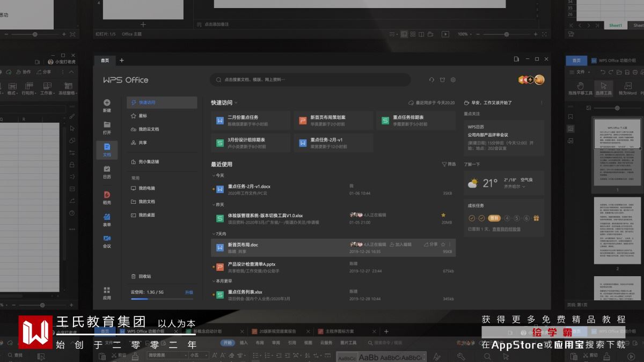Open the 会议 meeting camera icon
This screenshot has width=644, height=362.
click(107, 238)
